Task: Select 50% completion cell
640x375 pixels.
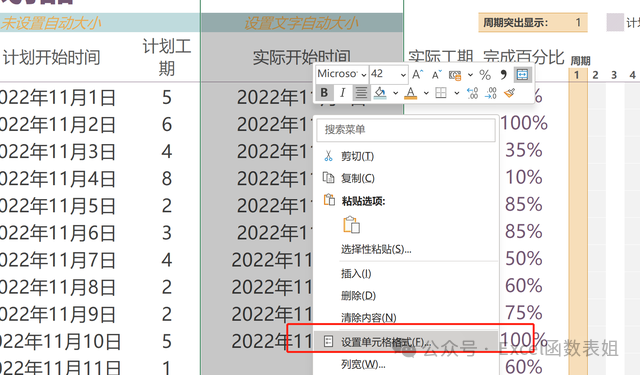Action: 524,259
